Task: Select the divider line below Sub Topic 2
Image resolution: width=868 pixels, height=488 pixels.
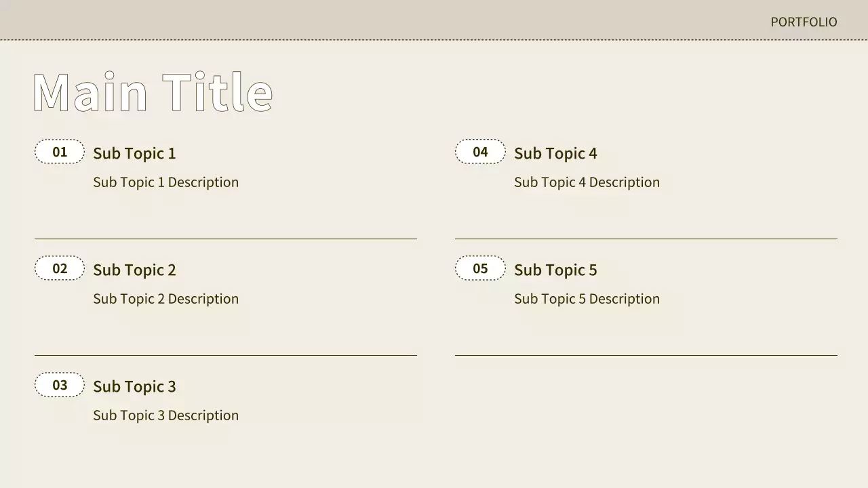Action: (226, 355)
